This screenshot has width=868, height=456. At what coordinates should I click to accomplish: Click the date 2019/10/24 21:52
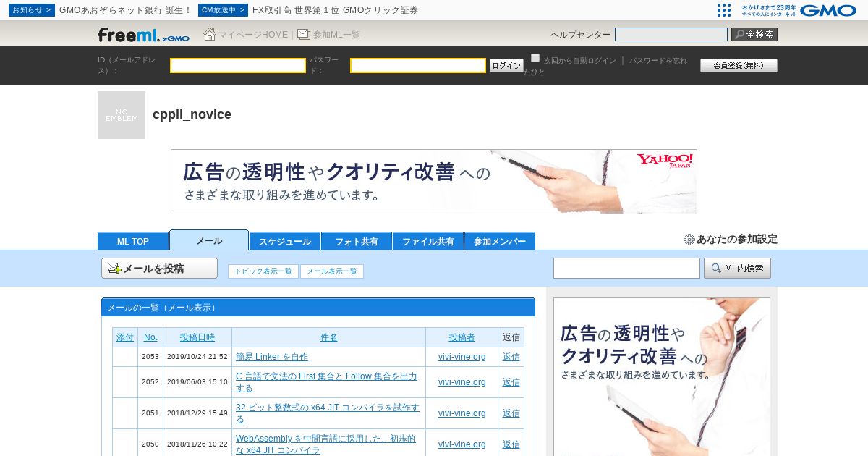pyautogui.click(x=197, y=357)
